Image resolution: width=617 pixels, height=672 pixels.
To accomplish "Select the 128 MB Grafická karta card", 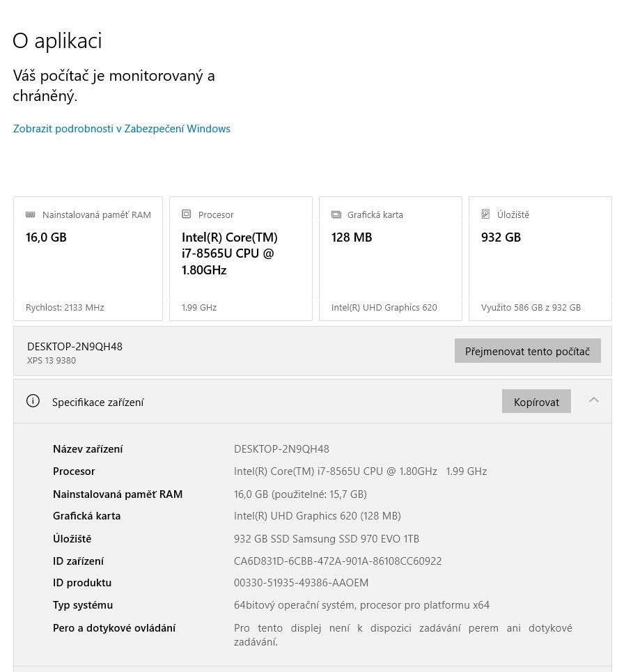I will (x=390, y=258).
